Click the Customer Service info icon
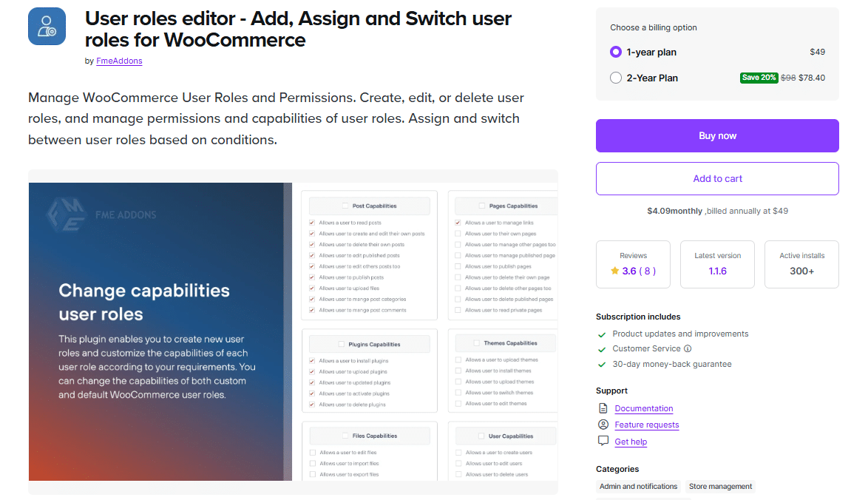 coord(688,349)
